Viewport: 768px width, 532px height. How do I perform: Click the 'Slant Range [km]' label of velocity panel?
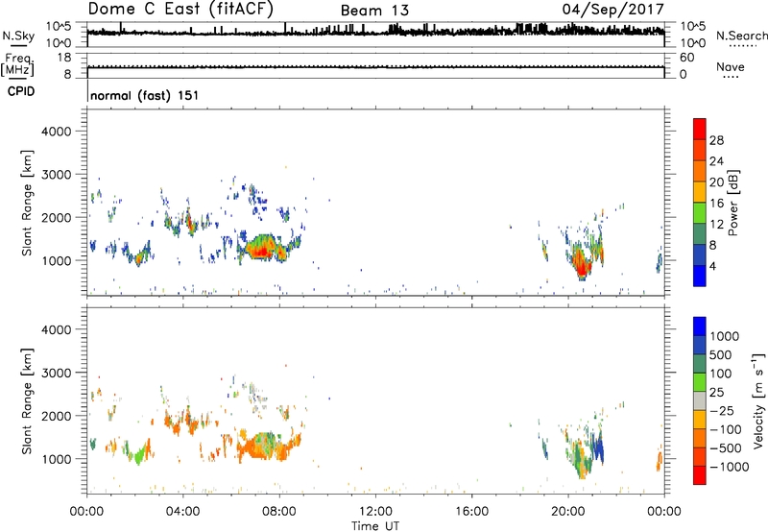click(27, 401)
